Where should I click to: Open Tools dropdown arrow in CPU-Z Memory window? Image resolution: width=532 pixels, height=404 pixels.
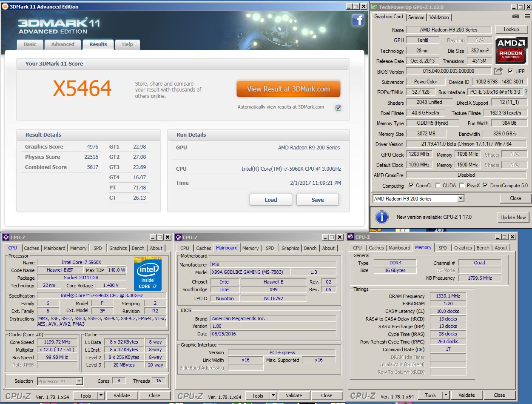point(446,395)
